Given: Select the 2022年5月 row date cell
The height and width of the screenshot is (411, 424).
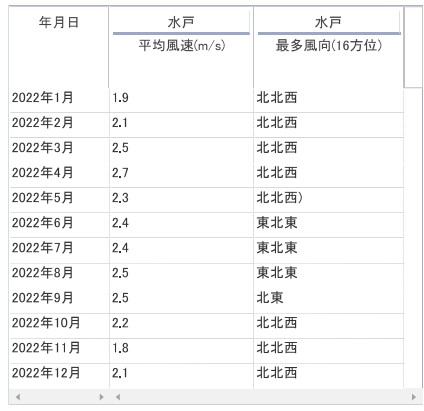Looking at the screenshot, I should click(59, 199).
